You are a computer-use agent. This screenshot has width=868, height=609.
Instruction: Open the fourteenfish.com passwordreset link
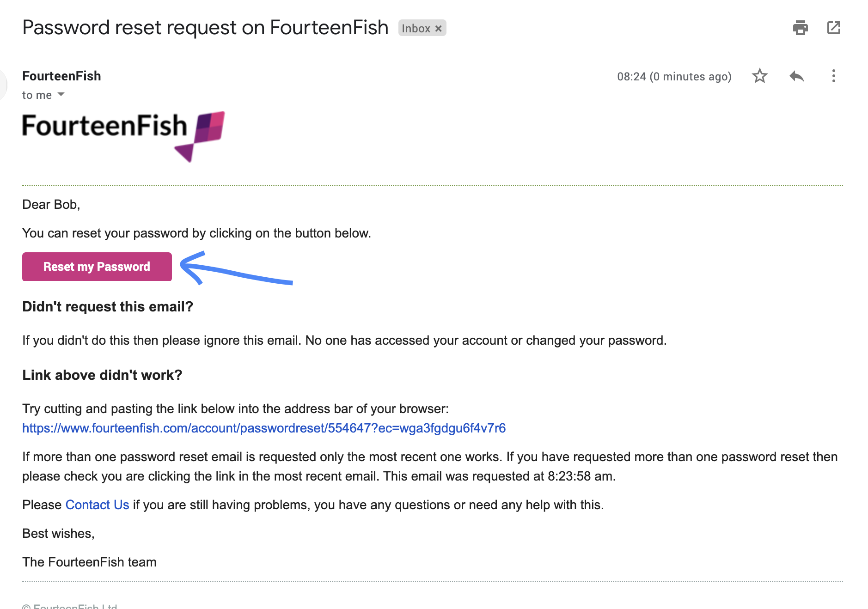point(264,428)
